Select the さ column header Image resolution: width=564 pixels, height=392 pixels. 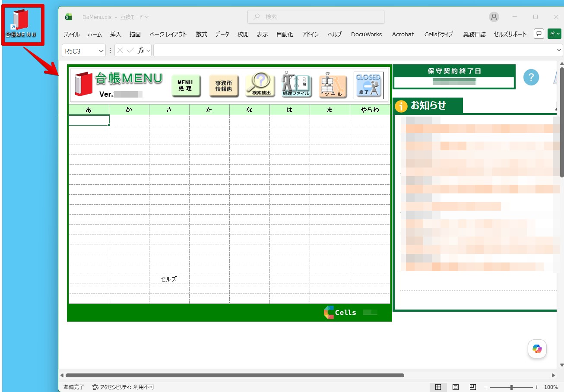point(169,110)
